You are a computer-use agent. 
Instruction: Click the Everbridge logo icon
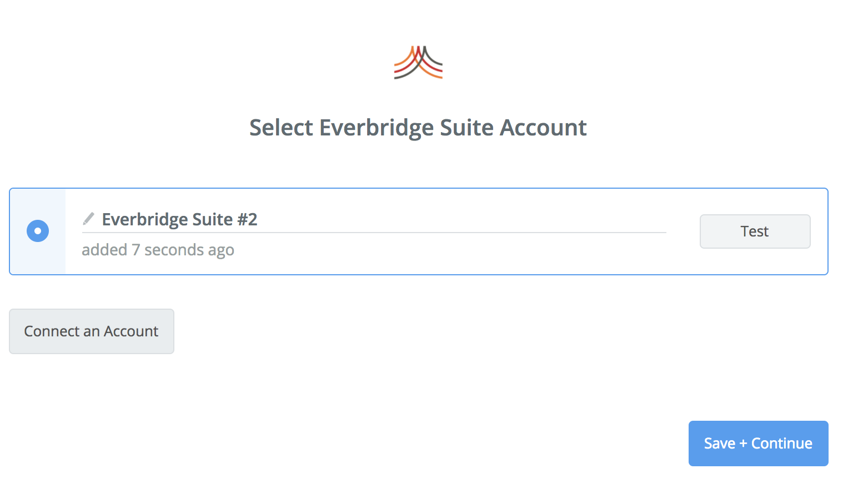point(418,62)
